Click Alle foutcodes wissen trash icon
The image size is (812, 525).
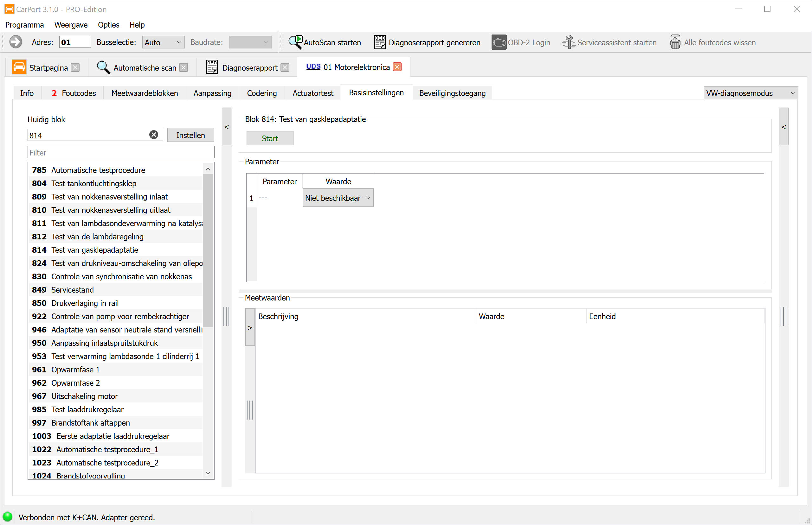click(x=675, y=42)
